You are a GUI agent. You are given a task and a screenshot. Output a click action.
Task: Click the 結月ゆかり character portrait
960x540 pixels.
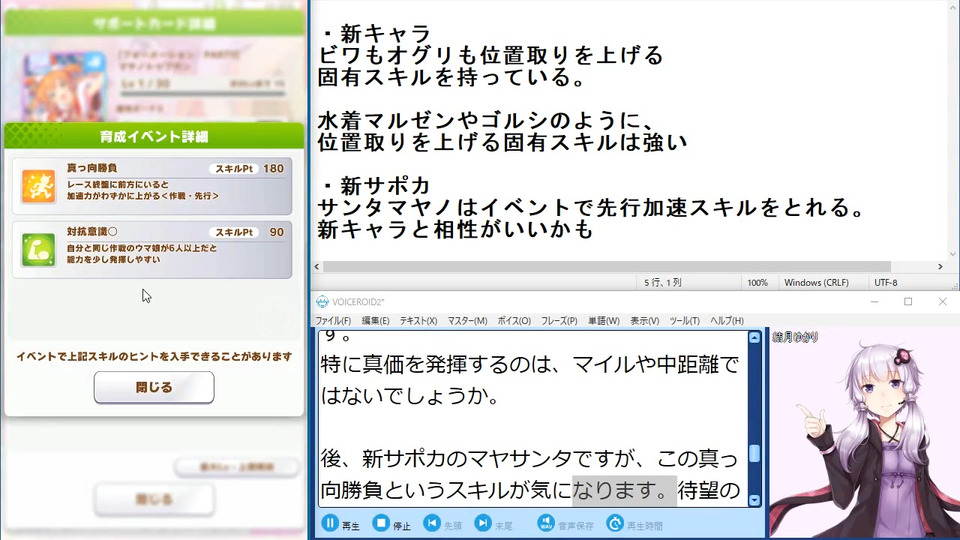click(x=863, y=433)
